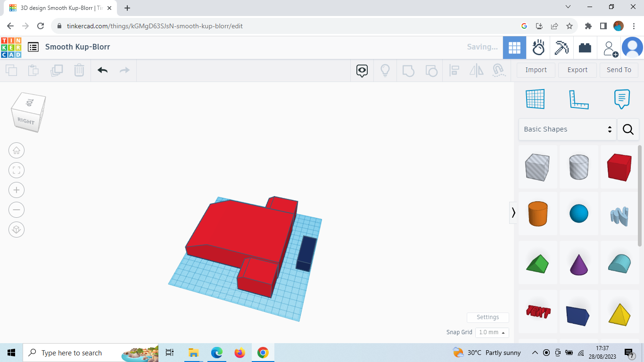This screenshot has width=644, height=362.
Task: Open the Tinkercad designs list menu icon
Action: click(33, 47)
